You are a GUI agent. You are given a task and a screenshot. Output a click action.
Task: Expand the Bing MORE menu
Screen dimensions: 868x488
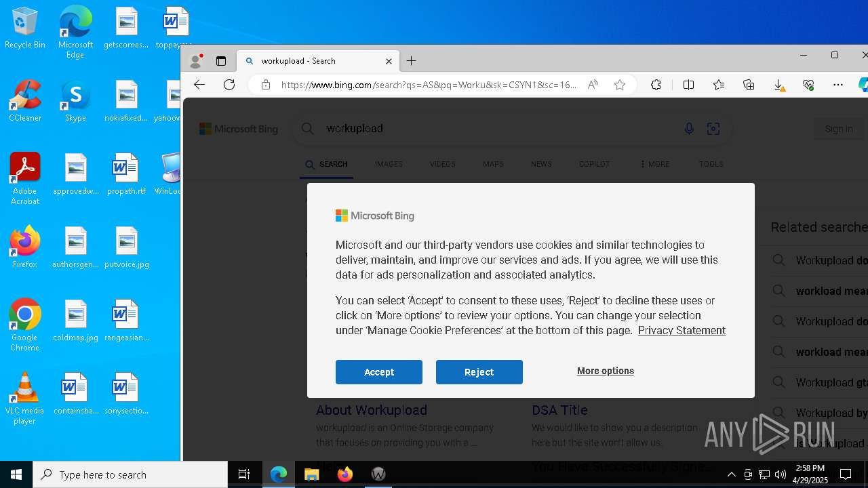click(x=654, y=164)
